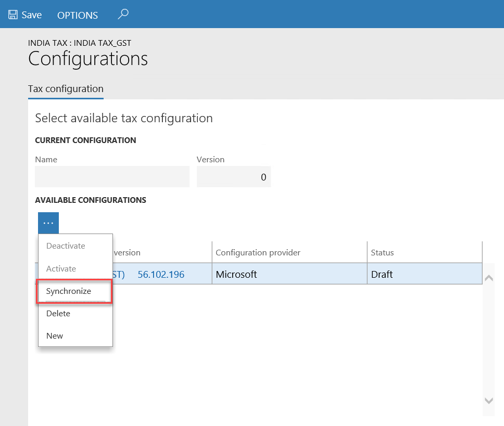Open the search magnifier icon

123,15
